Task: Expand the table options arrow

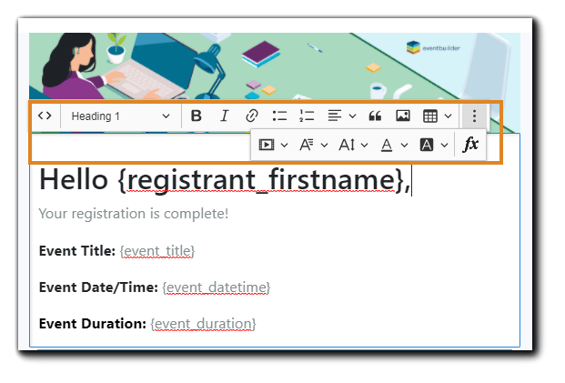Action: (448, 116)
